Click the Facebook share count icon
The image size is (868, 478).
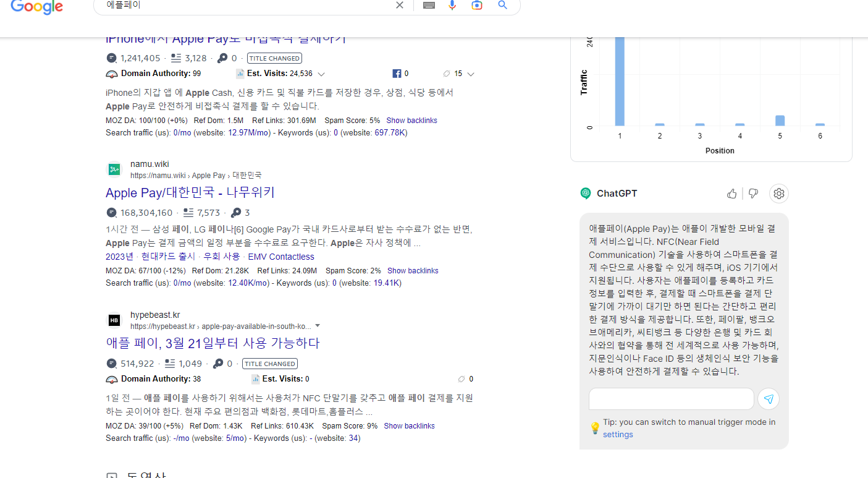point(397,74)
